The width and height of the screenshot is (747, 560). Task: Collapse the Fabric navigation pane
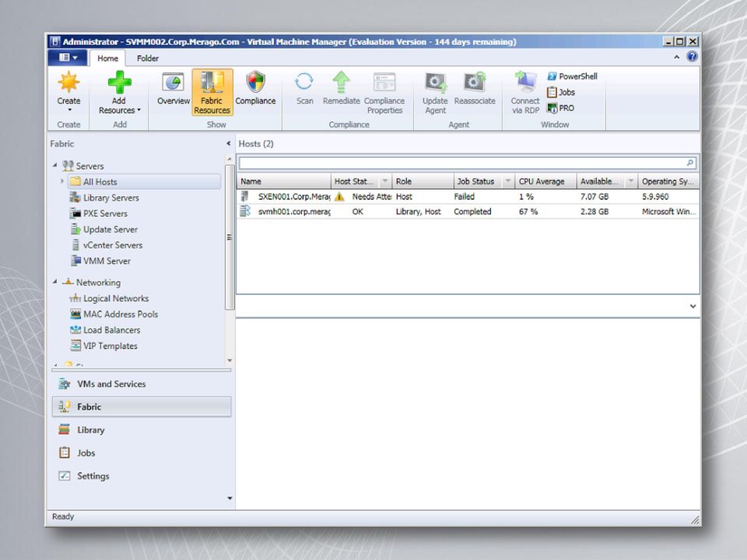229,143
